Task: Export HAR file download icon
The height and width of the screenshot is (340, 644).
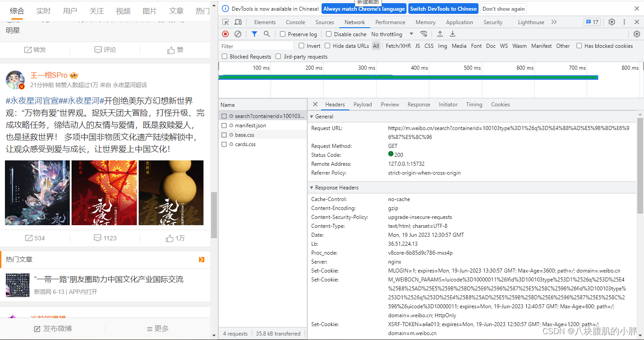Action: pyautogui.click(x=453, y=34)
